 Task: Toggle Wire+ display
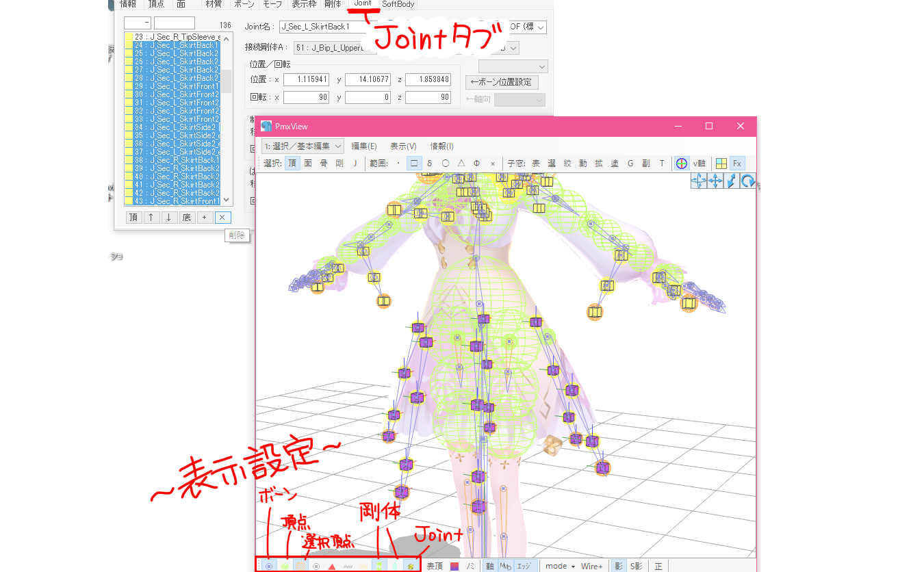pos(592,566)
